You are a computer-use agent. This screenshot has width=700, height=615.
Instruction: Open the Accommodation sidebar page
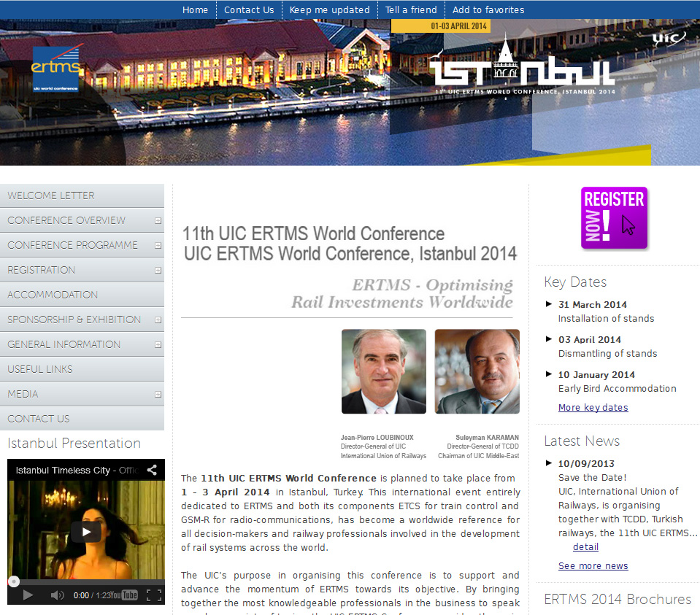click(x=53, y=295)
